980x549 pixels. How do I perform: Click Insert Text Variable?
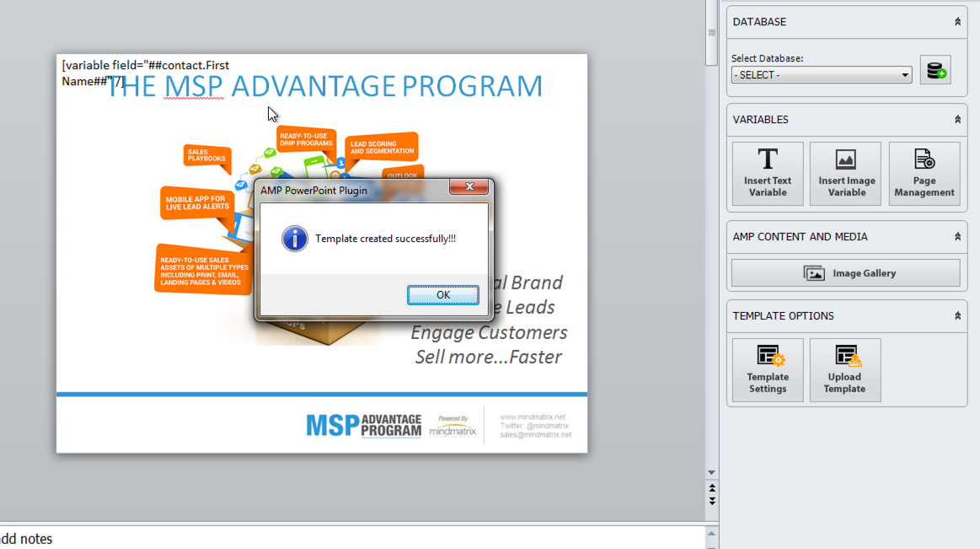coord(768,174)
